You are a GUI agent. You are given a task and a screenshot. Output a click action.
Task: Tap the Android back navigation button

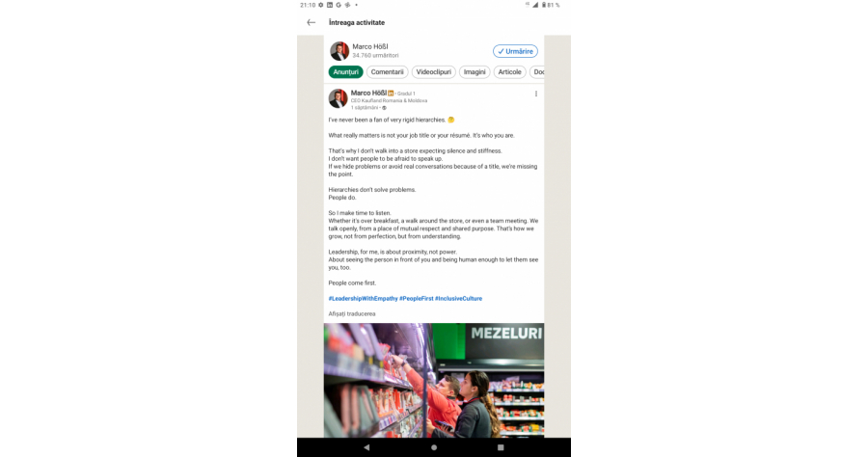366,447
